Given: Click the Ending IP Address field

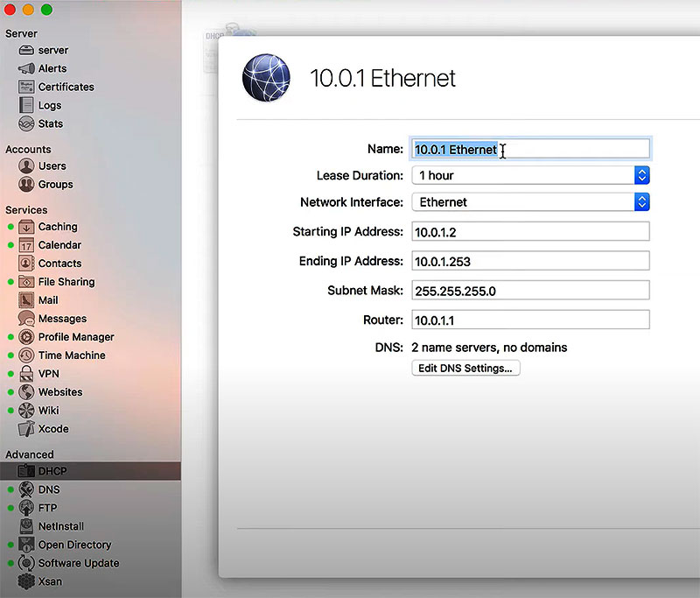Looking at the screenshot, I should click(530, 261).
